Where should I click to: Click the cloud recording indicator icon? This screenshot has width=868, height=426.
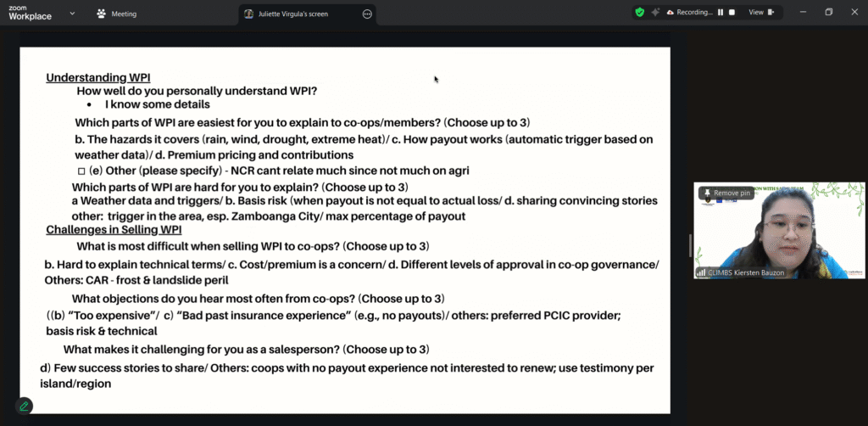click(x=670, y=13)
